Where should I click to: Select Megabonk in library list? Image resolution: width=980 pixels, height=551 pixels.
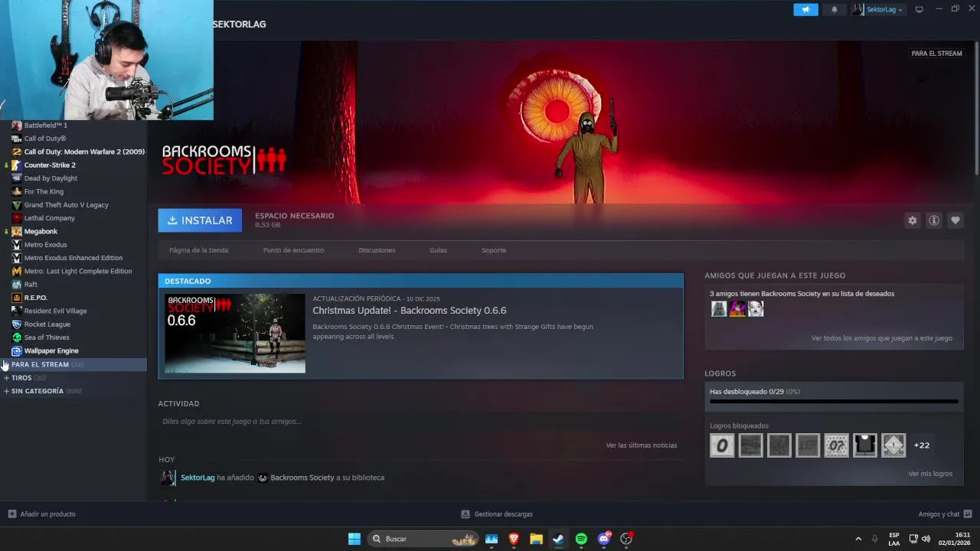pyautogui.click(x=41, y=231)
